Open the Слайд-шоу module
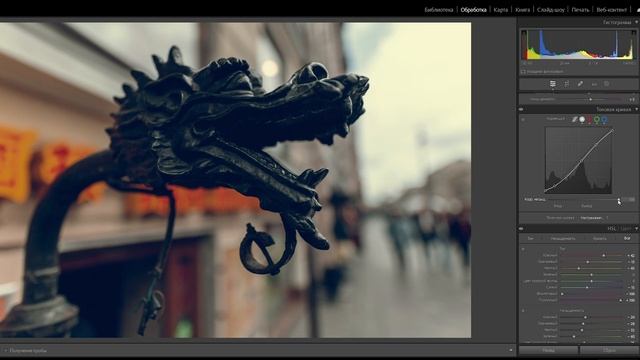 [x=551, y=10]
